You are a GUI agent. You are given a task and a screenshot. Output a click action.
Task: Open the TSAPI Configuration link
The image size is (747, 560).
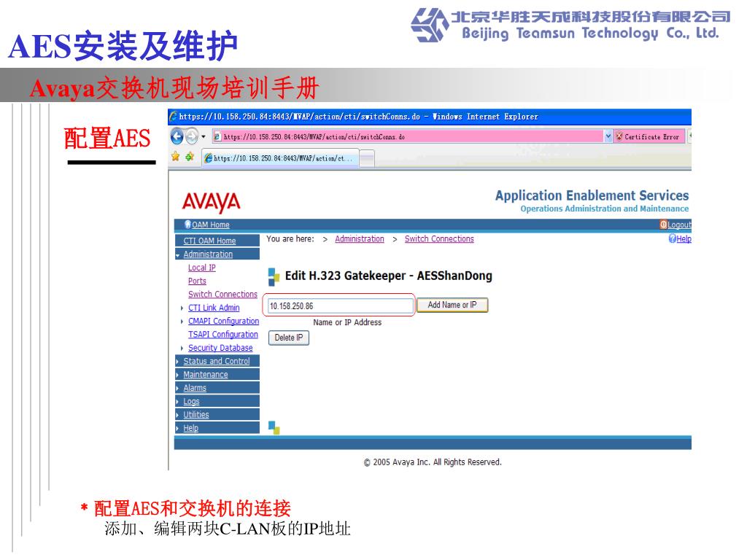pos(223,334)
